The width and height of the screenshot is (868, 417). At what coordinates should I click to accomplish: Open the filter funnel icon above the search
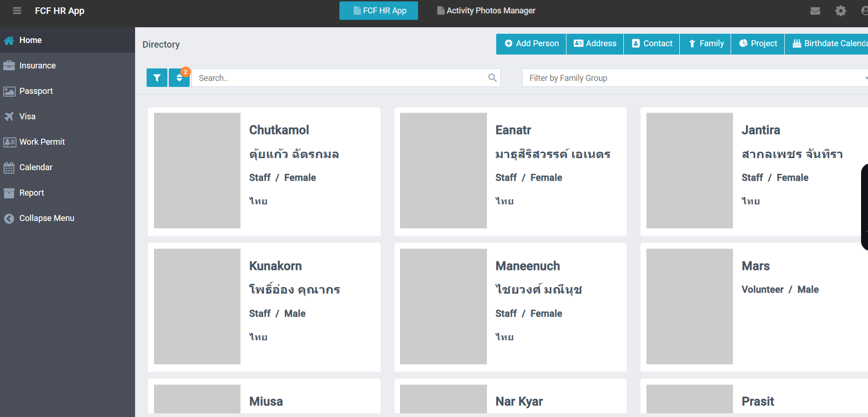click(x=157, y=78)
